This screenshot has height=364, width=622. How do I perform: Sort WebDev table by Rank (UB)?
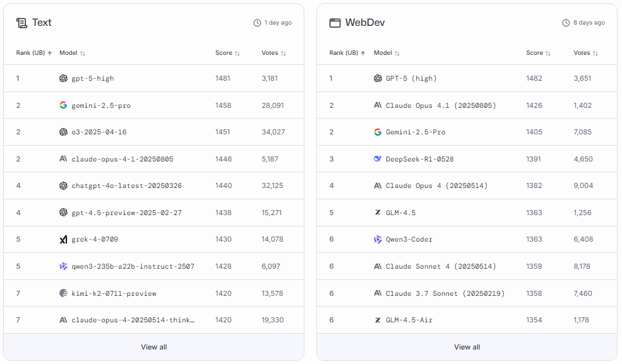[347, 53]
